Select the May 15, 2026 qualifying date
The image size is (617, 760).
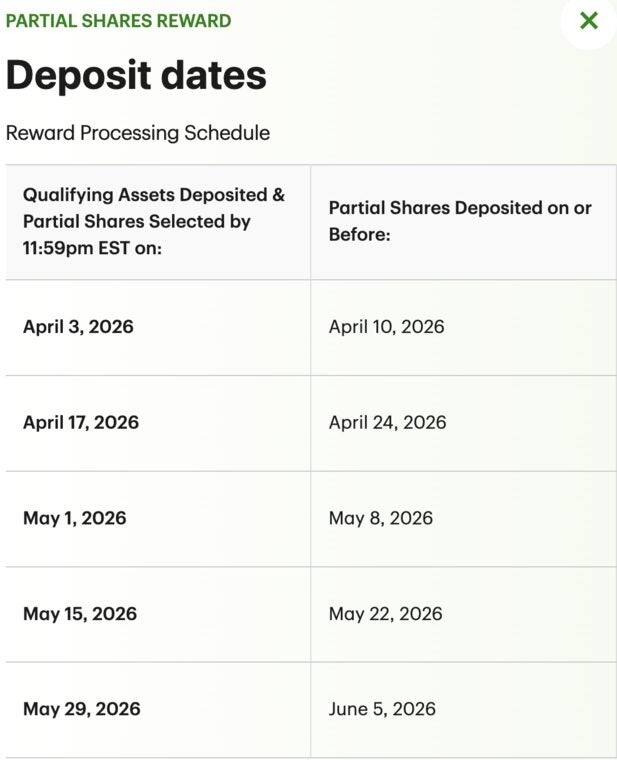click(x=80, y=613)
